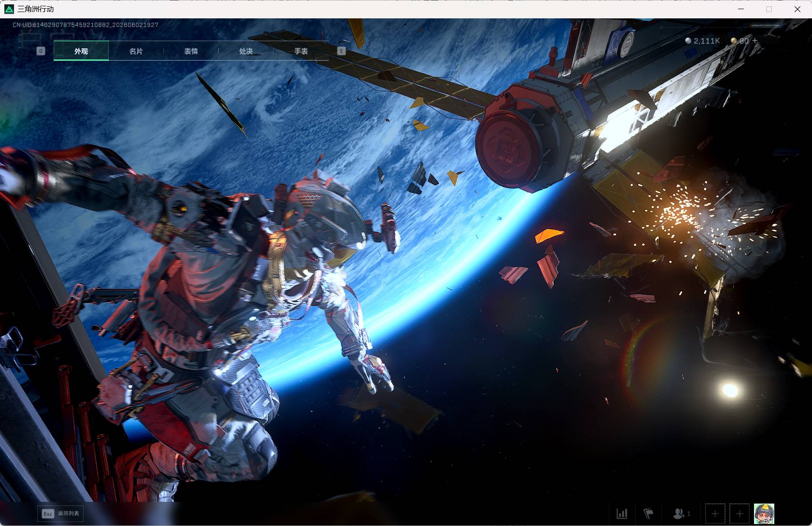
Task: Switch to the 手表 tab
Action: click(x=301, y=51)
